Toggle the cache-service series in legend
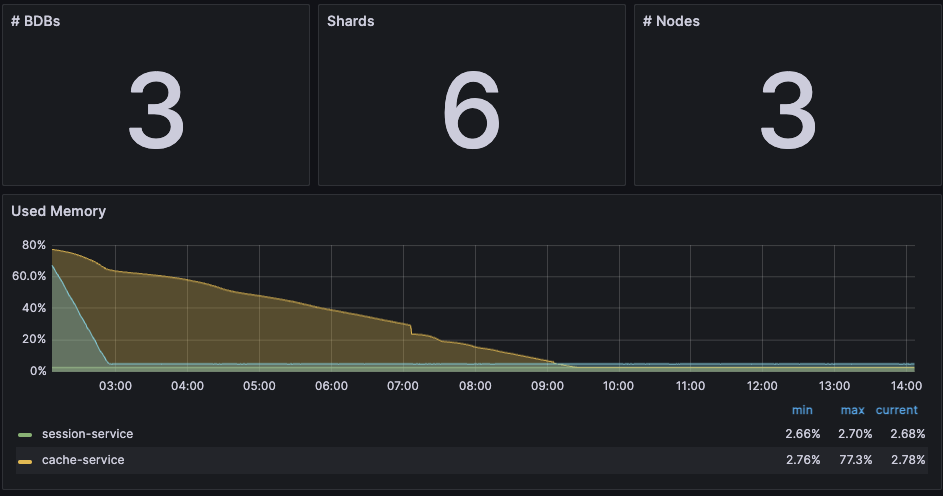 tap(83, 460)
